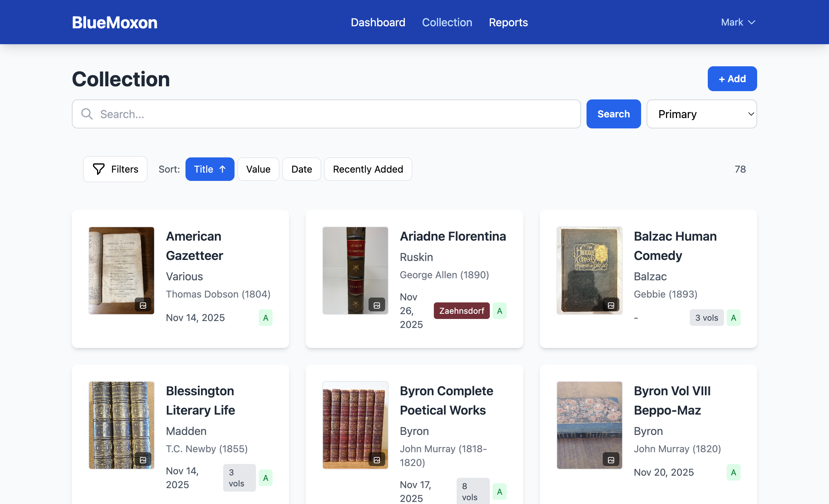The image size is (829, 504).
Task: Open the Primary collection dropdown
Action: pyautogui.click(x=702, y=114)
